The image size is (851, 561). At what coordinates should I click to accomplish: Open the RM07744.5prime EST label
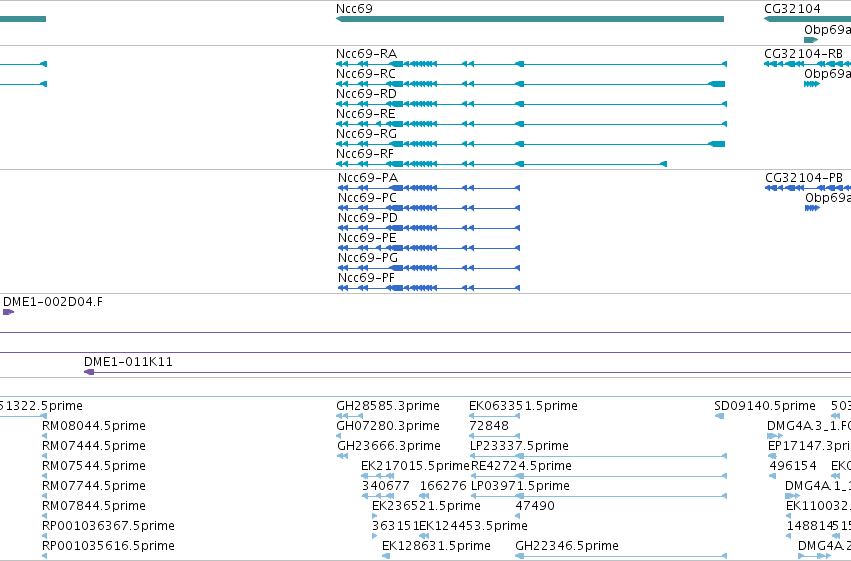point(94,486)
